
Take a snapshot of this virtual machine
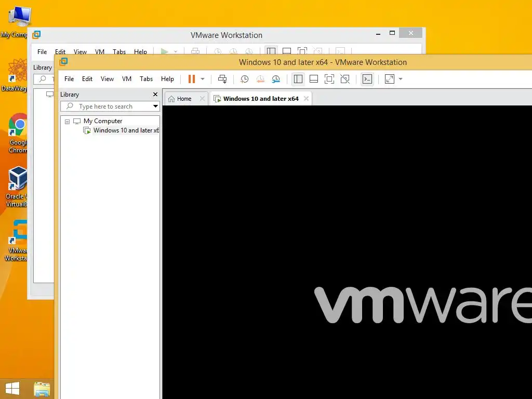coord(244,79)
